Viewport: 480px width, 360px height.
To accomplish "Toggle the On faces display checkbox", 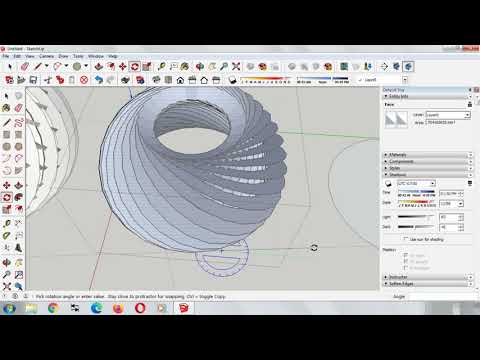I will (406, 255).
